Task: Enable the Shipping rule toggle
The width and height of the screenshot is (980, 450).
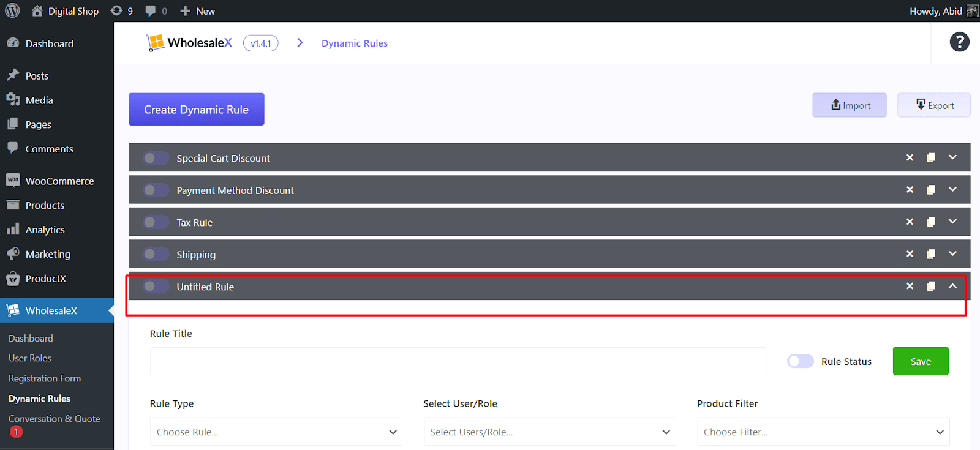Action: click(156, 254)
